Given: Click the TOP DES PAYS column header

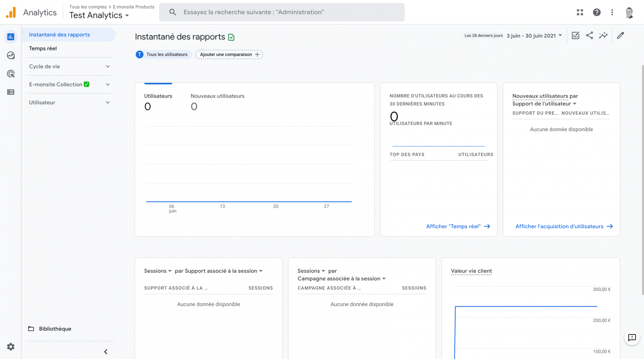Looking at the screenshot, I should click(407, 155).
